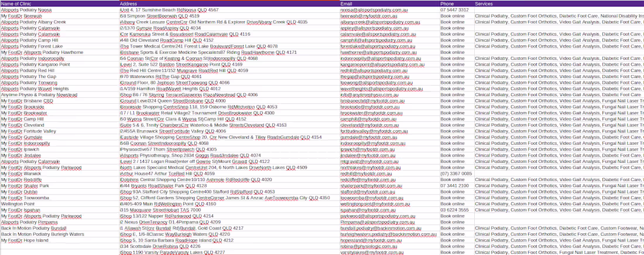Screen dimensions: 644x255
Task: Click the My FootDr Warwick name cell
Action: (60, 174)
